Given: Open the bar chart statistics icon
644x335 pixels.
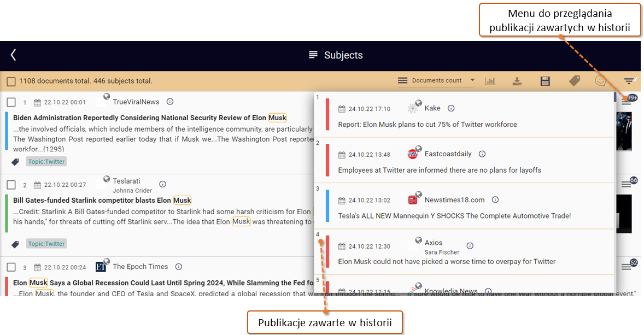Looking at the screenshot, I should 490,81.
